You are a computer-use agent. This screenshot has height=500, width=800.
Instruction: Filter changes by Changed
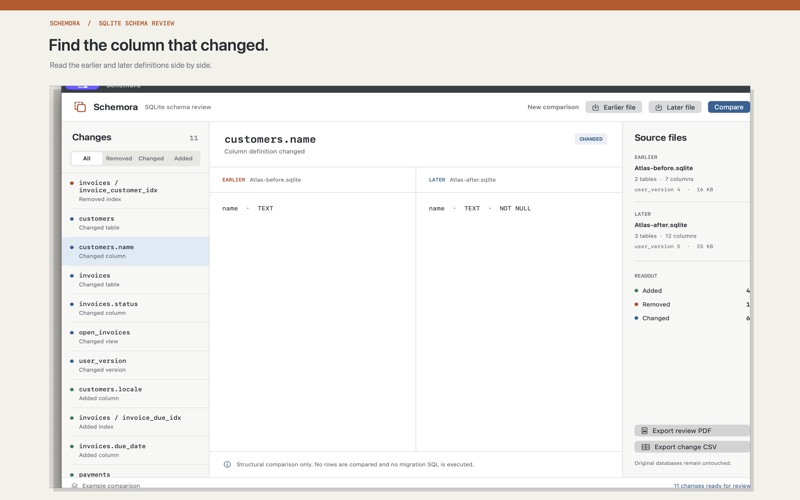coord(151,159)
